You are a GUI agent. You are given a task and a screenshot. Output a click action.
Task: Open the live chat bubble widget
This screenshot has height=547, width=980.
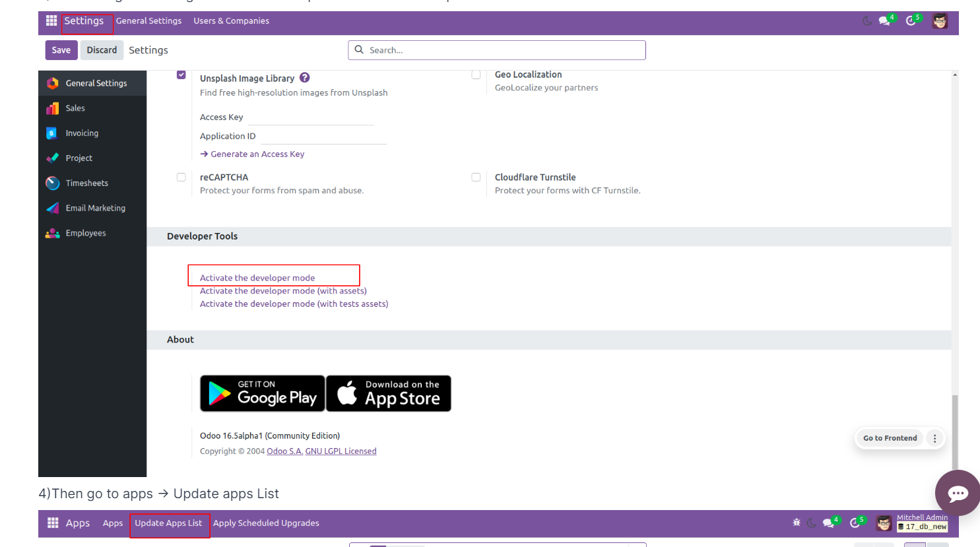coord(958,493)
